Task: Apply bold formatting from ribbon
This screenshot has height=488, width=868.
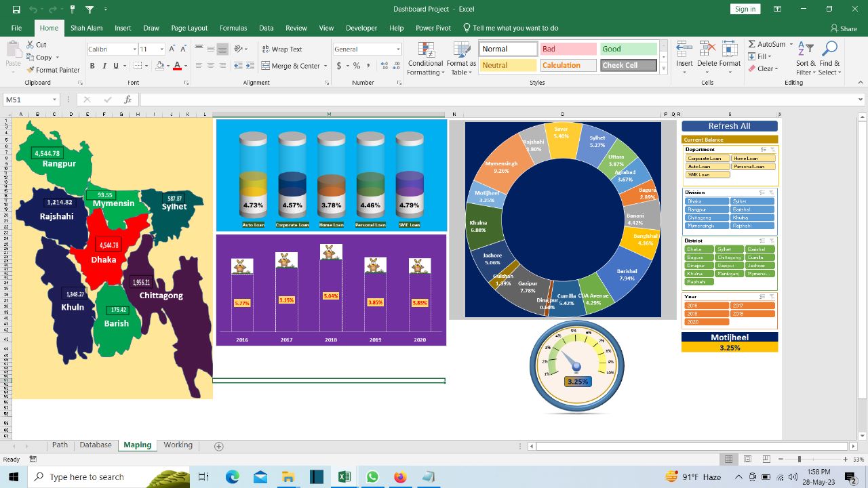Action: click(92, 66)
